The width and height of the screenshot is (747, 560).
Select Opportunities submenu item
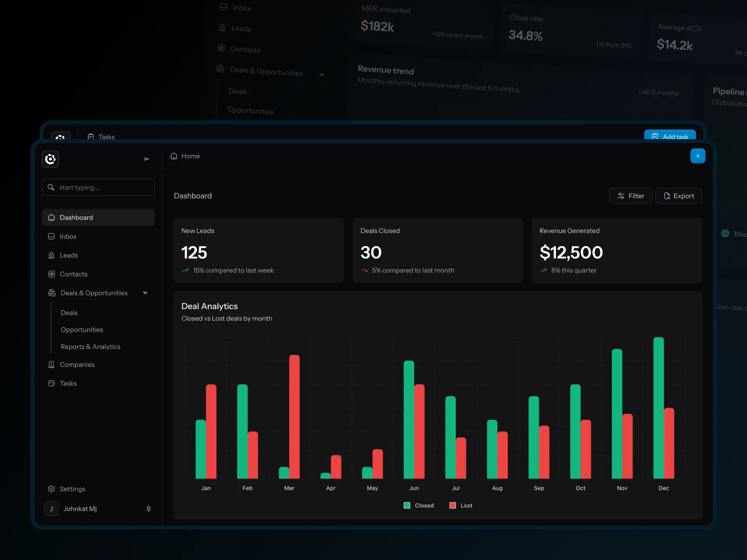click(82, 330)
